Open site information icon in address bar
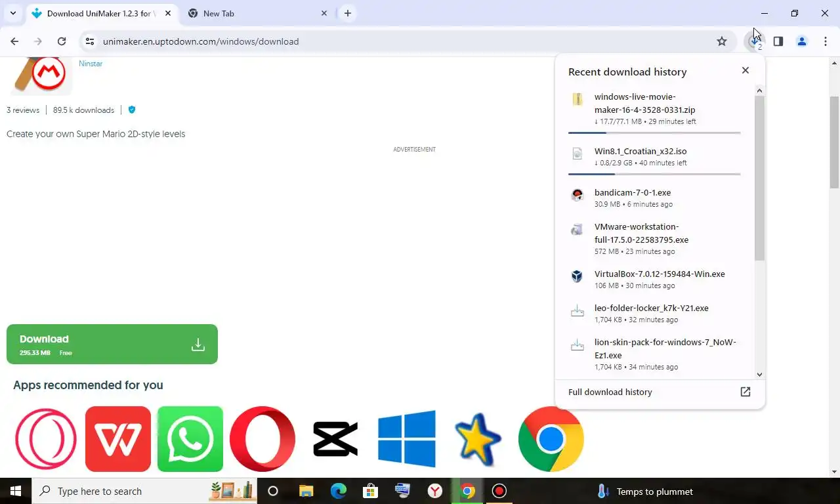This screenshot has height=504, width=840. pos(90,41)
